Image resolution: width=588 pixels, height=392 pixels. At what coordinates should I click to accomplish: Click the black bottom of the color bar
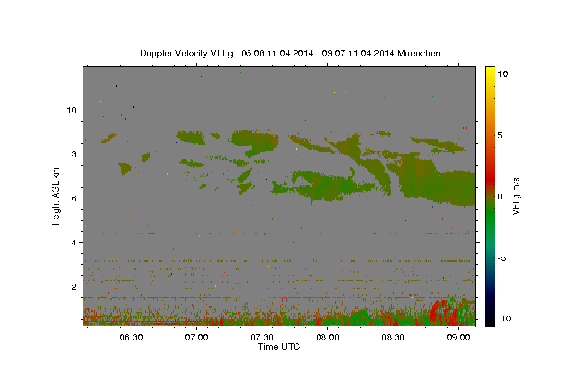490,322
